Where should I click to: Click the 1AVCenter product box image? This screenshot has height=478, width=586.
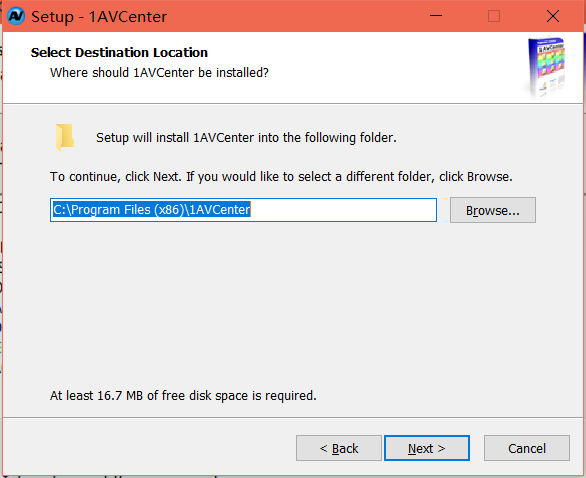[546, 67]
